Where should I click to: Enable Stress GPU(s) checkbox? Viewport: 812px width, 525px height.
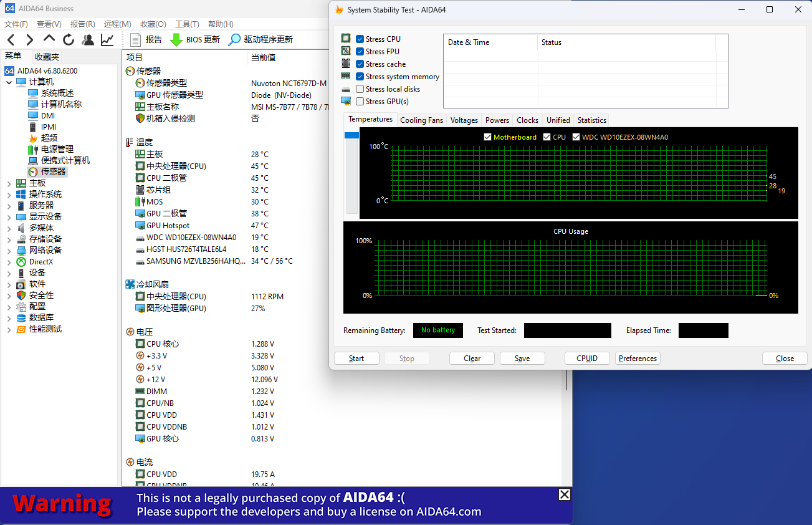[x=360, y=102]
